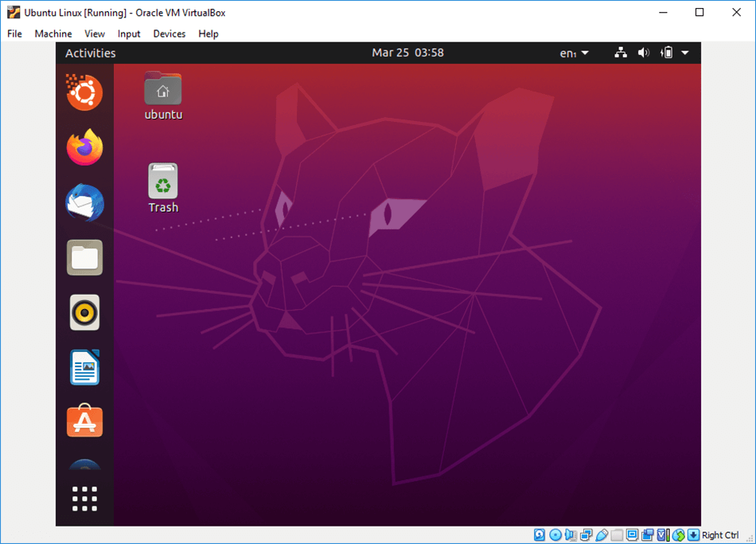The image size is (756, 544).
Task: Open the Trash desktop icon
Action: point(163,188)
